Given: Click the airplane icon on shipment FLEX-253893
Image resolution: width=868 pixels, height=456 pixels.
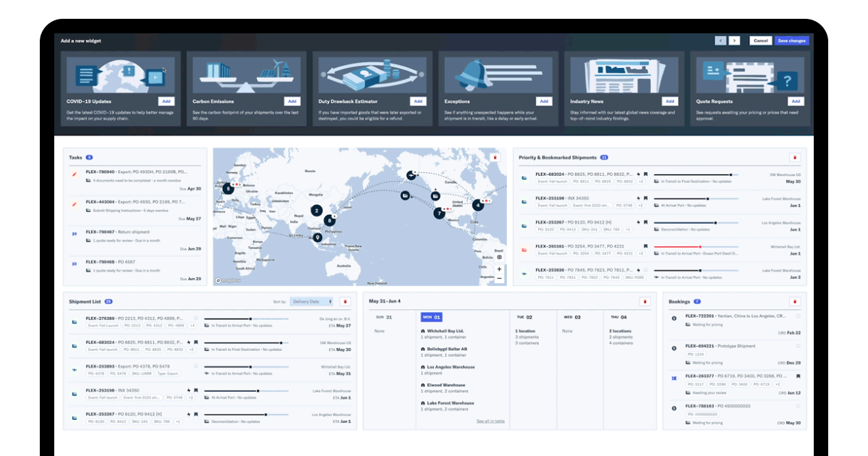Looking at the screenshot, I should pos(75,370).
